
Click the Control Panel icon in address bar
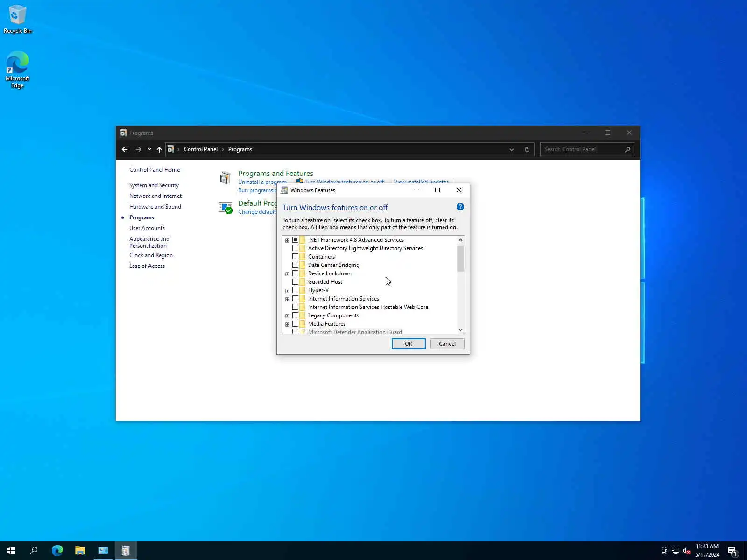tap(171, 149)
